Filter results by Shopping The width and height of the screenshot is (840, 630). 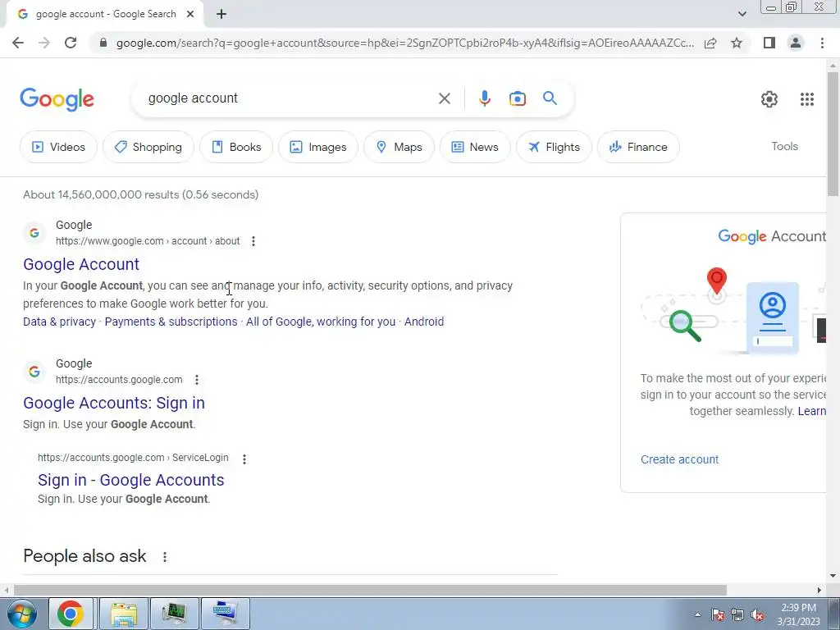click(x=148, y=147)
